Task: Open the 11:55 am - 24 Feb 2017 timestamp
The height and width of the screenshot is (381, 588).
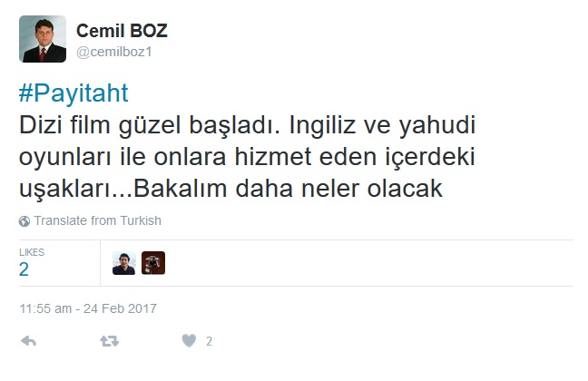Action: tap(88, 308)
